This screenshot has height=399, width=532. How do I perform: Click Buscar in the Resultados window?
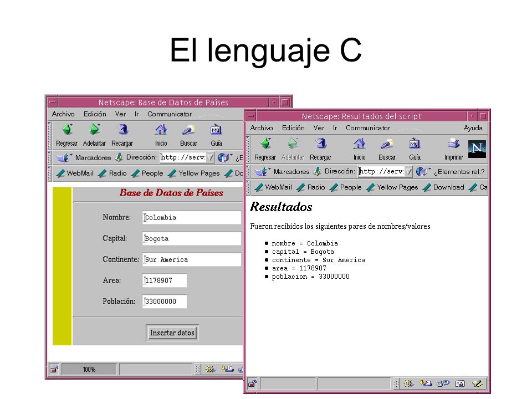pos(387,149)
